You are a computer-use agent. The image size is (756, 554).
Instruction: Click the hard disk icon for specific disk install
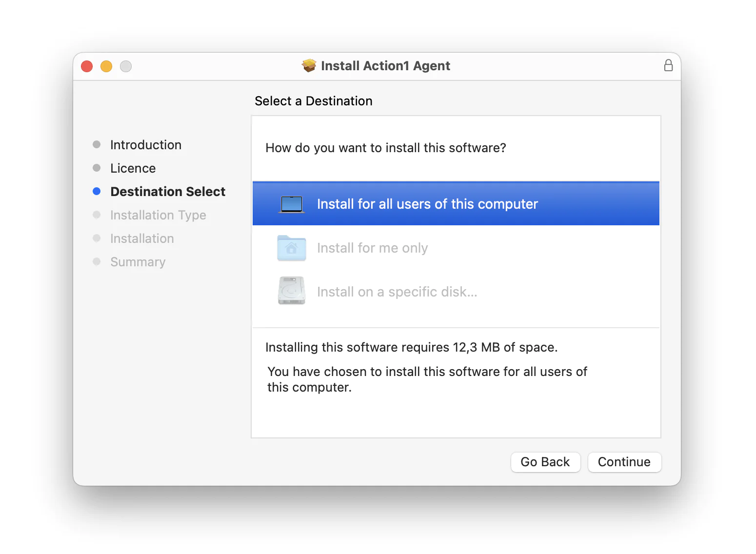pyautogui.click(x=291, y=290)
